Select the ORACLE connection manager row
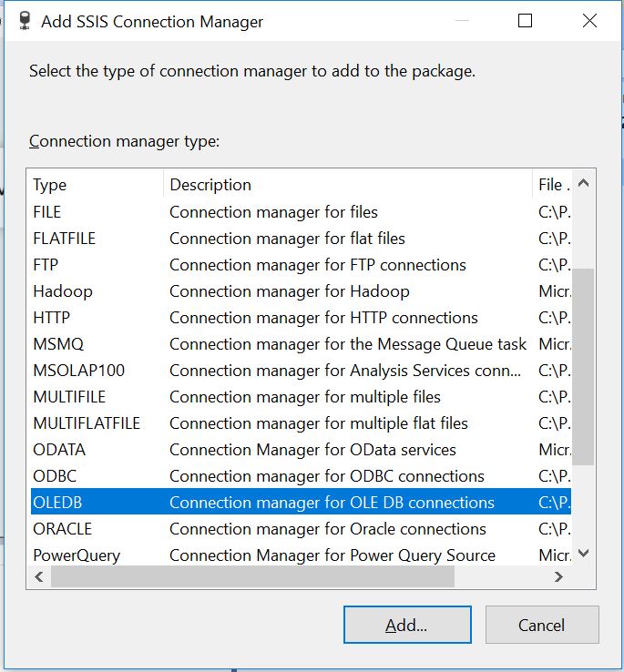The image size is (624, 672). pyautogui.click(x=301, y=529)
